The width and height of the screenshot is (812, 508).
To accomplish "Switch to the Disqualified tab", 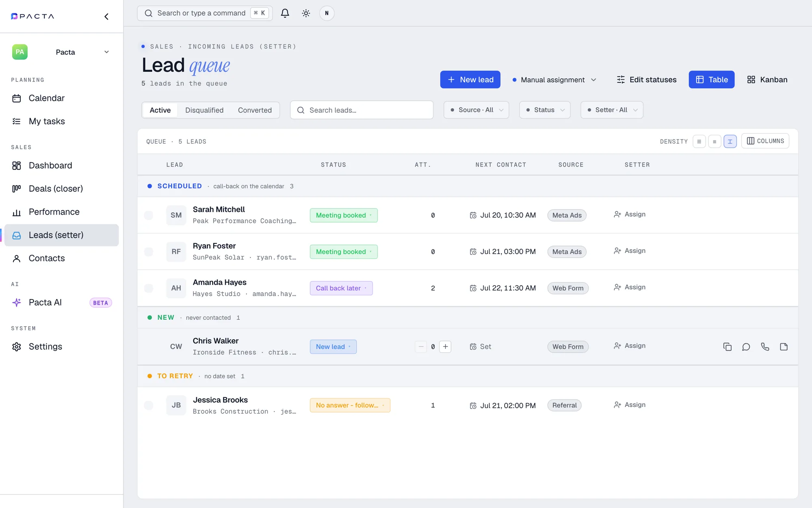I will coord(204,110).
